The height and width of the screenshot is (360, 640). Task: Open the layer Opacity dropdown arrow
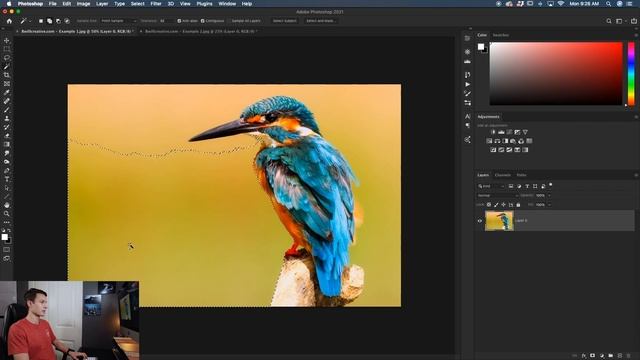(549, 196)
